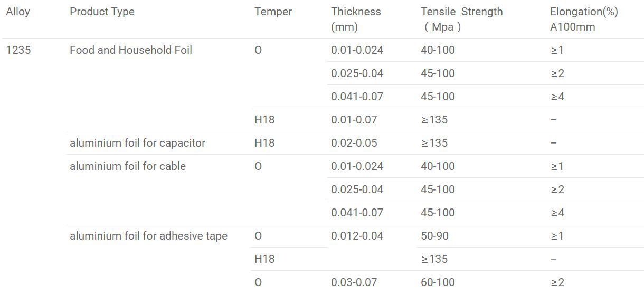Select H18 temper in the capacitor foil row
The width and height of the screenshot is (644, 295).
pos(264,143)
